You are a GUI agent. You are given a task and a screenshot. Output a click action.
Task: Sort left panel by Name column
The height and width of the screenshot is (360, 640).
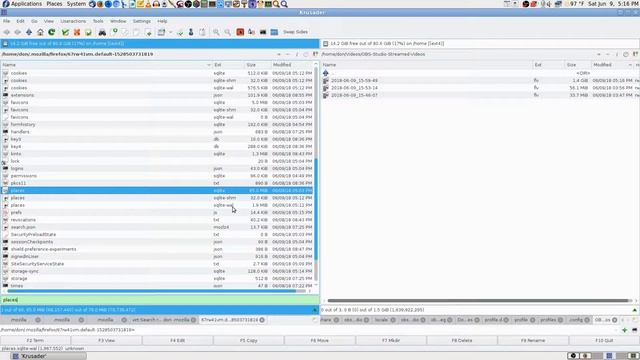pos(106,65)
